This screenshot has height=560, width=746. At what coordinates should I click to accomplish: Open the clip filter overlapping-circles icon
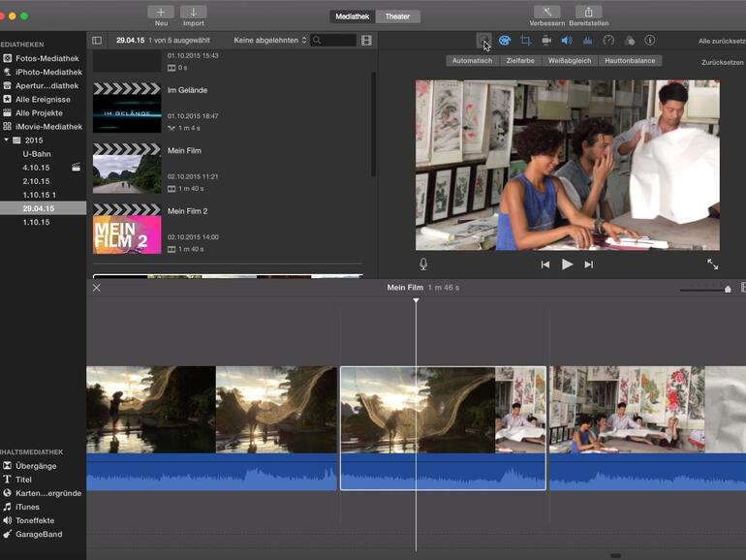[629, 41]
